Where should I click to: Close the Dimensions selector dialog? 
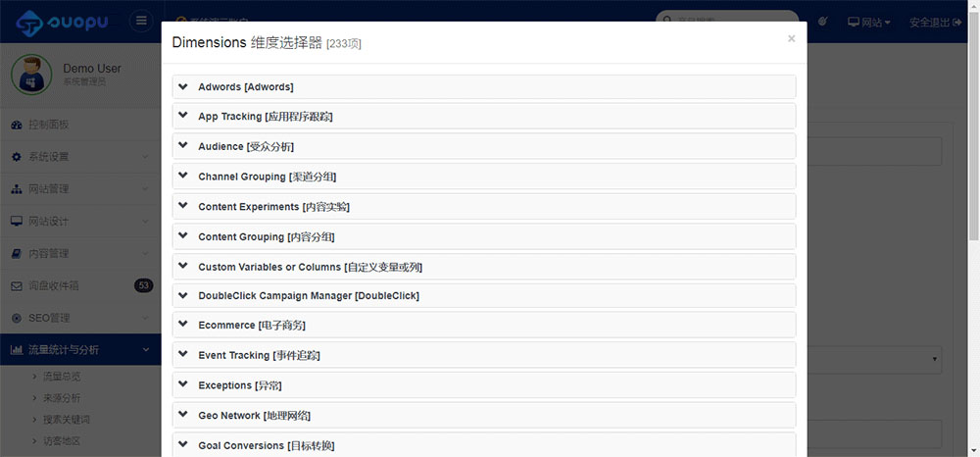791,39
